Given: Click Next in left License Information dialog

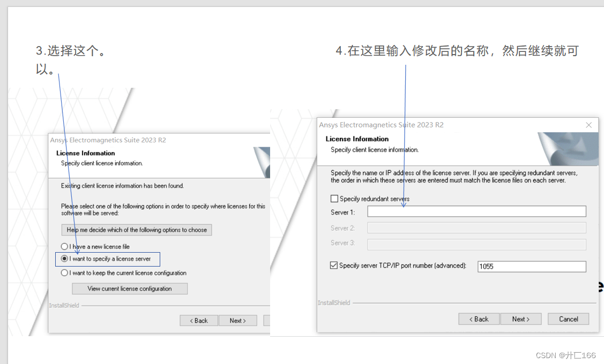Looking at the screenshot, I should point(237,321).
